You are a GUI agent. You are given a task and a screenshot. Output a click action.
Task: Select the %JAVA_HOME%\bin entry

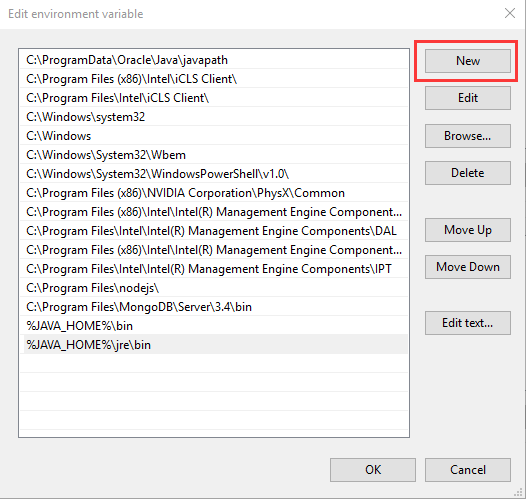click(x=214, y=326)
